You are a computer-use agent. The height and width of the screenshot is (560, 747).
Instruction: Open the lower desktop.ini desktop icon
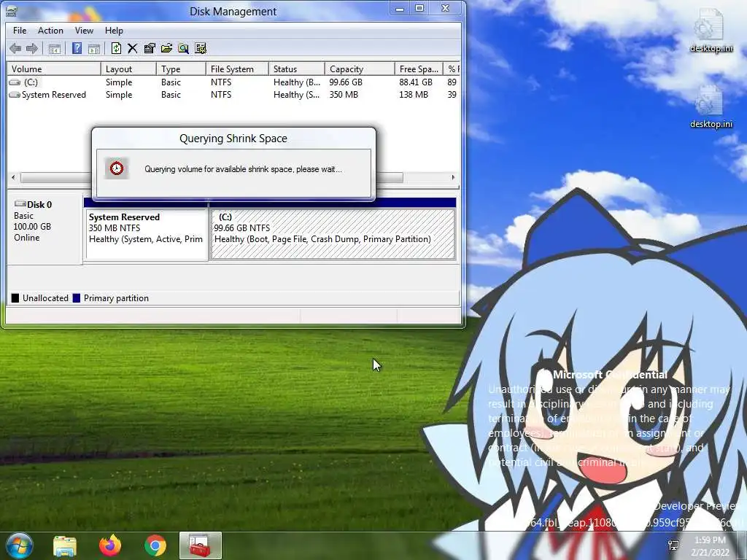(x=711, y=106)
